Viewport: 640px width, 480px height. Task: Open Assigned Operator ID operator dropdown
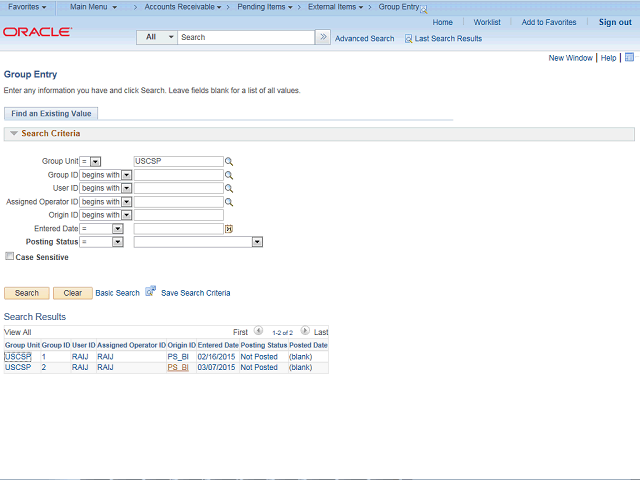tap(127, 202)
